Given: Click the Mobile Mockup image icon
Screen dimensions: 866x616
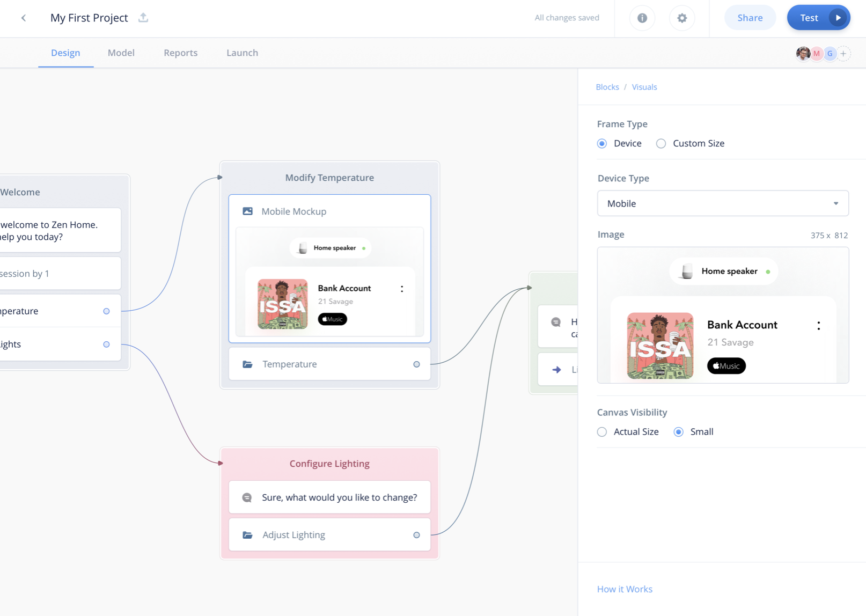Looking at the screenshot, I should pos(247,211).
